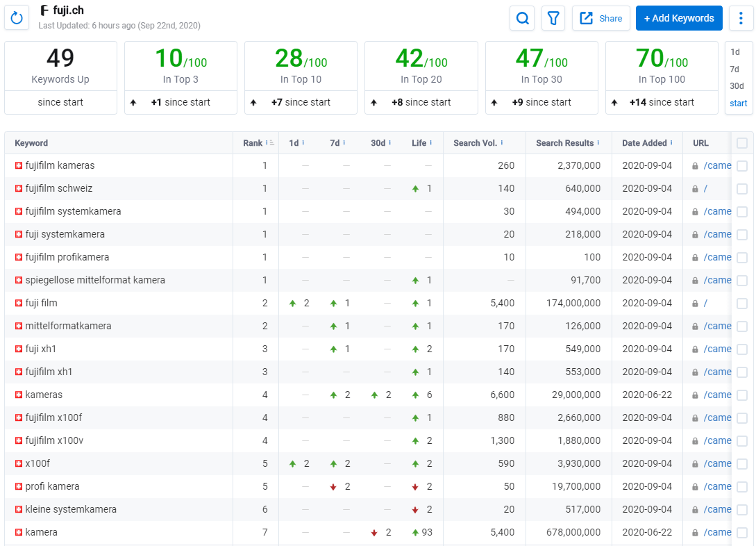Click the info icon next to Search Vol.

(502, 143)
